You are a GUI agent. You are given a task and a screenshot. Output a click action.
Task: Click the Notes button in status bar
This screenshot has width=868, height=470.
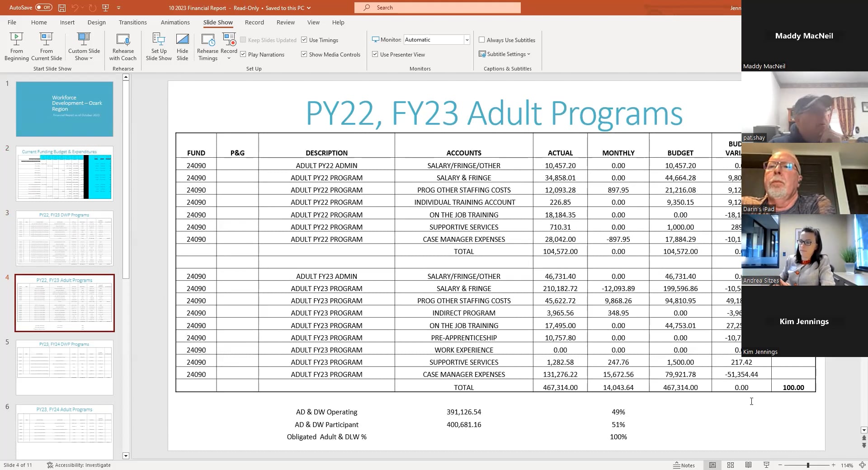(x=684, y=465)
